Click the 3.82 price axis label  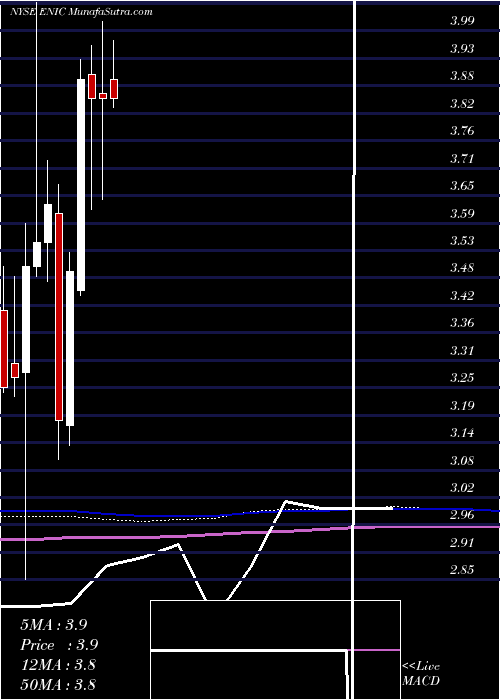click(x=462, y=104)
